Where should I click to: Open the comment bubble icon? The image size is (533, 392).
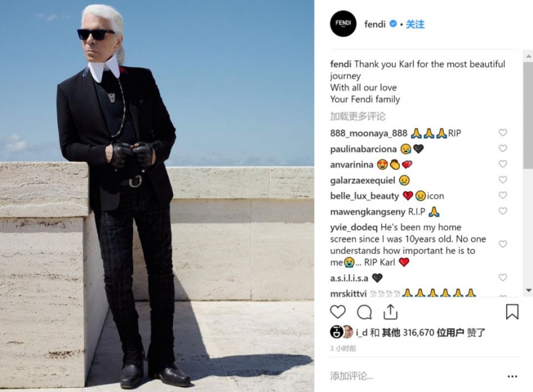click(x=364, y=312)
